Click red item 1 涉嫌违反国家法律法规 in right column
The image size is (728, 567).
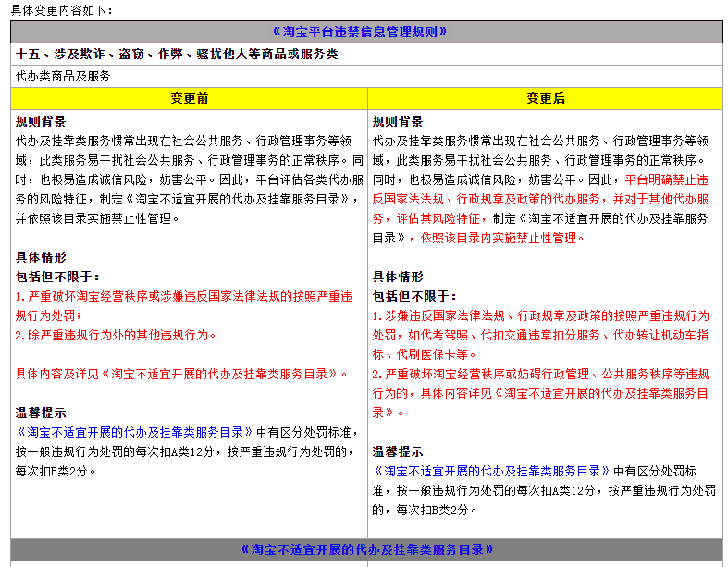pos(540,335)
